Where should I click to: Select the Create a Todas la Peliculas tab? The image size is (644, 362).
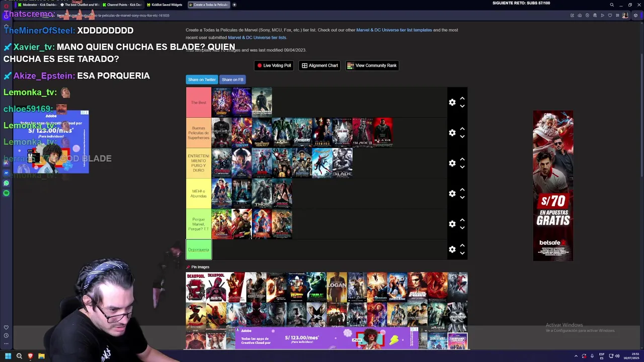(x=208, y=5)
